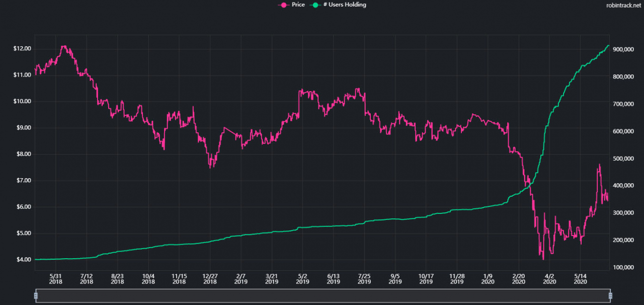The image size is (644, 305).
Task: Click the $12.00 price axis label
Action: [23, 49]
